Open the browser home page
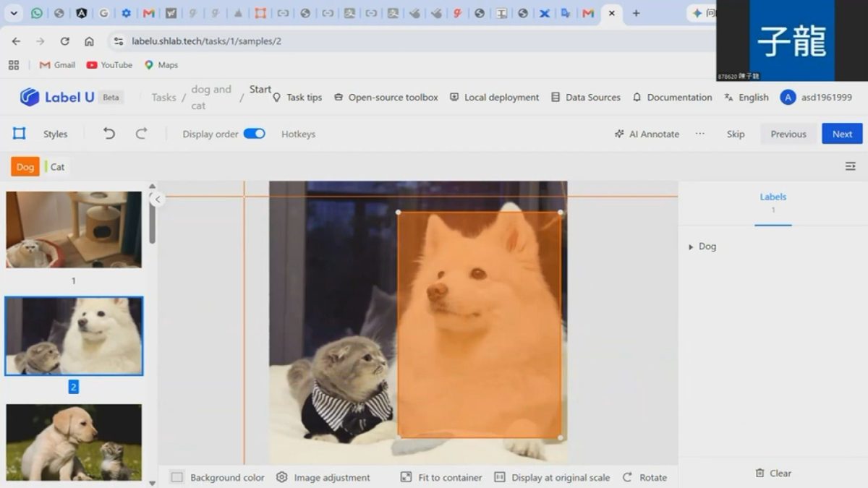Screen dimensions: 868x488 [x=89, y=41]
